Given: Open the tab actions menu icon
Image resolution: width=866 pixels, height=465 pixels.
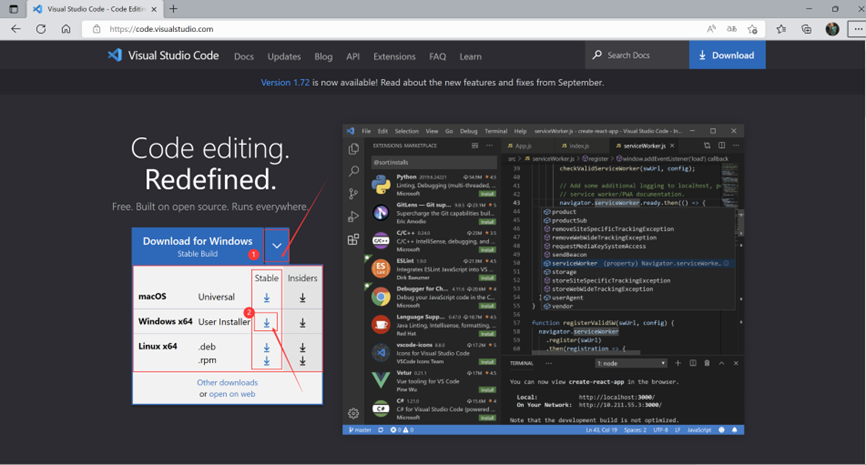Looking at the screenshot, I should [x=14, y=9].
